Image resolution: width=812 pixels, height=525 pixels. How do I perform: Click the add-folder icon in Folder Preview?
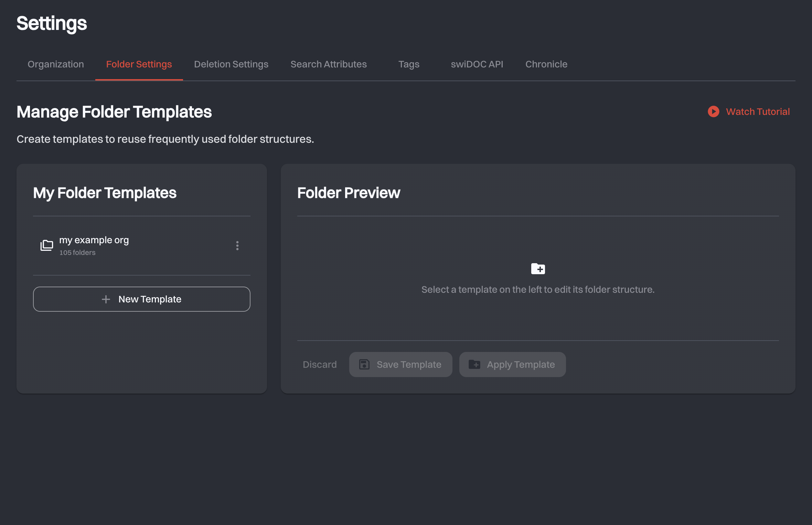coord(538,269)
